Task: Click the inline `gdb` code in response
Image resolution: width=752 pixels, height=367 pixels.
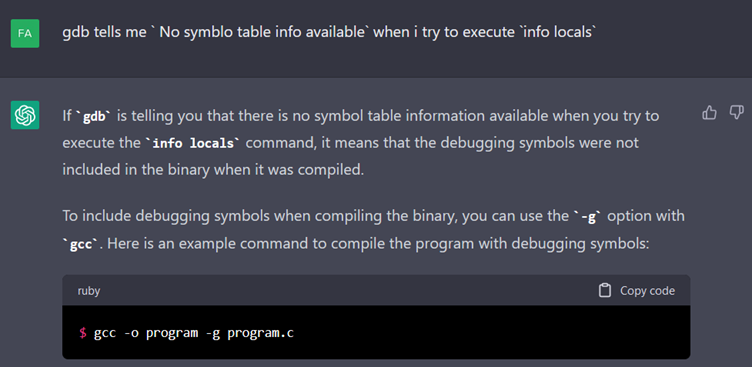Action: pyautogui.click(x=94, y=117)
